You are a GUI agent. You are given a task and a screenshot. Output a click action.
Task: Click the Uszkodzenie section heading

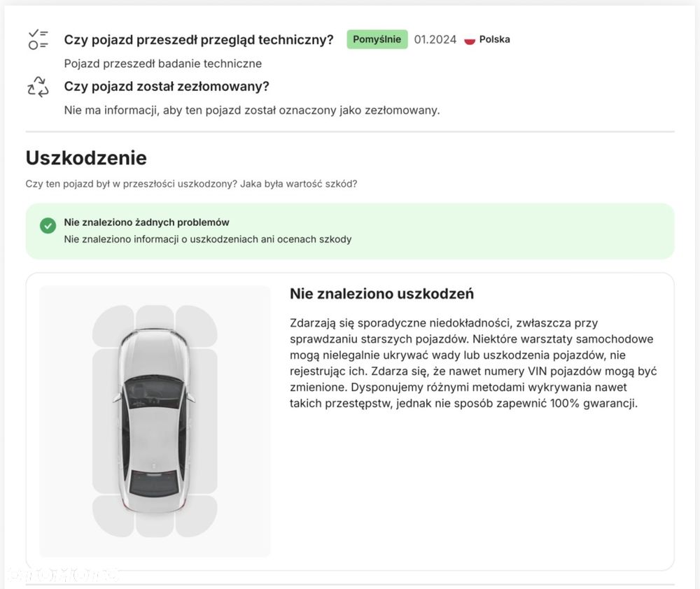point(86,158)
